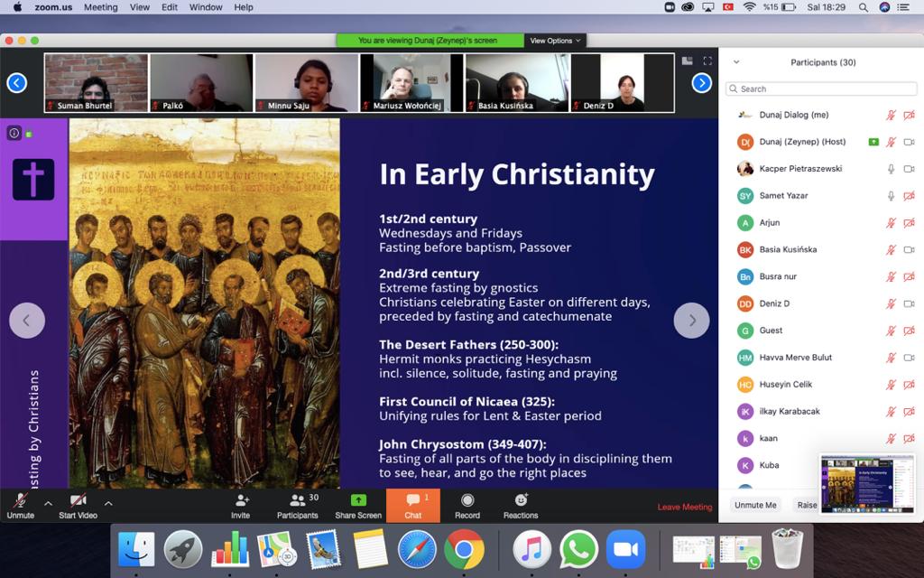Click the meeting info icon
924x578 pixels.
(14, 134)
